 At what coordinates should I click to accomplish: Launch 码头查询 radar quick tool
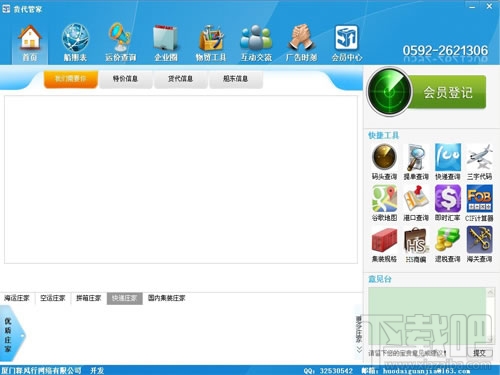point(384,162)
